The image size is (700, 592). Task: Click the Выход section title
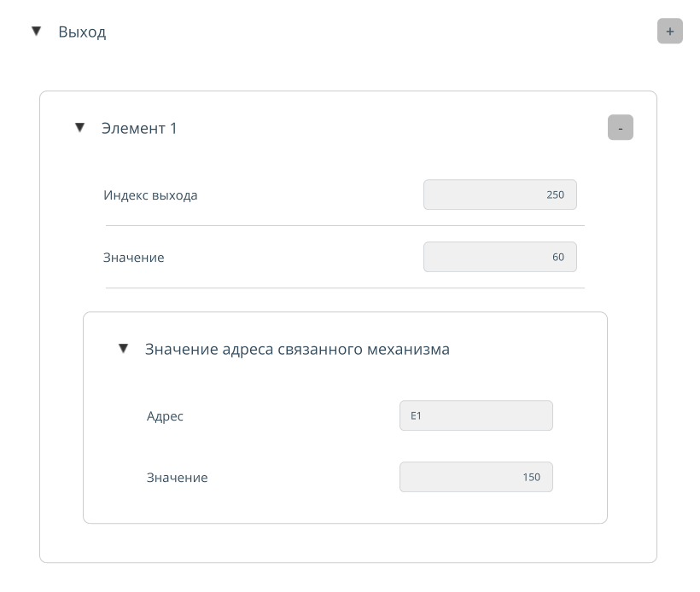[x=82, y=32]
